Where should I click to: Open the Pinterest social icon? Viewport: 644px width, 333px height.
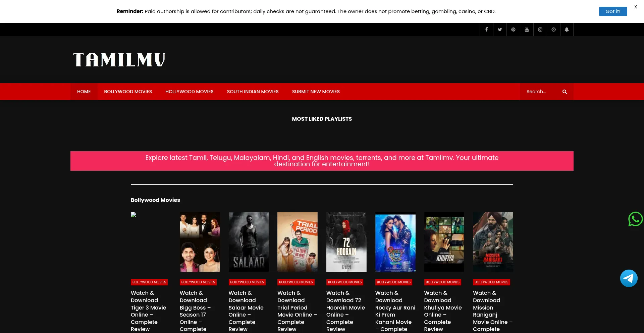point(513,30)
